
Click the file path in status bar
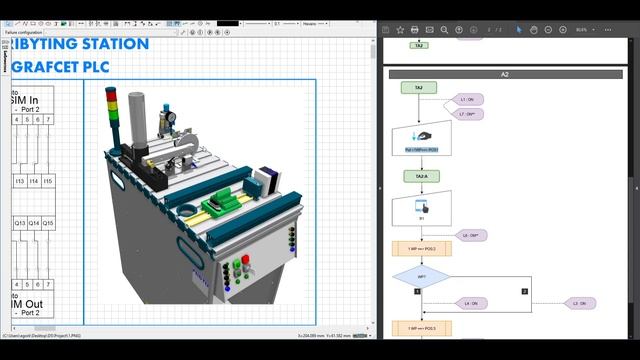click(42, 336)
